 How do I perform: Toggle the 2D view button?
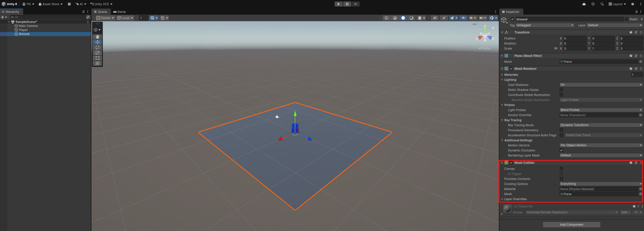435,18
